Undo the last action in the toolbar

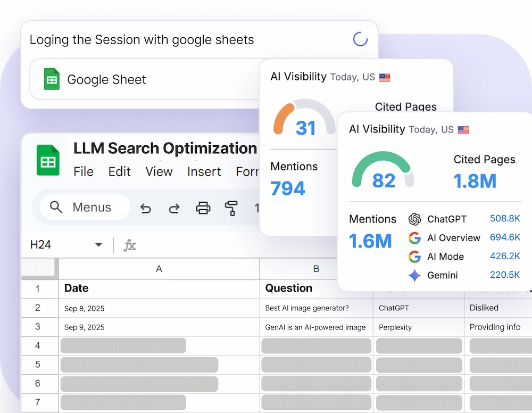[146, 208]
